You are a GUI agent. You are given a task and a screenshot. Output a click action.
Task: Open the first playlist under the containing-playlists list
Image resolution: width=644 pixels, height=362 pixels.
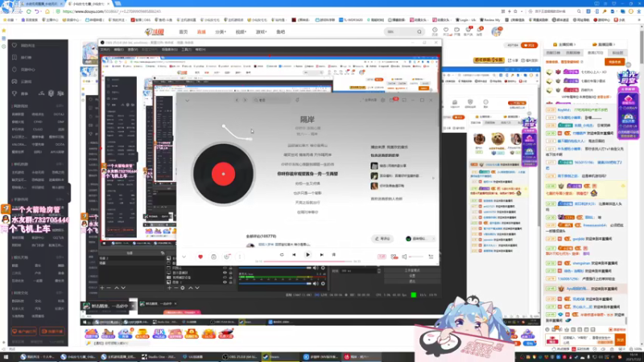(390, 166)
